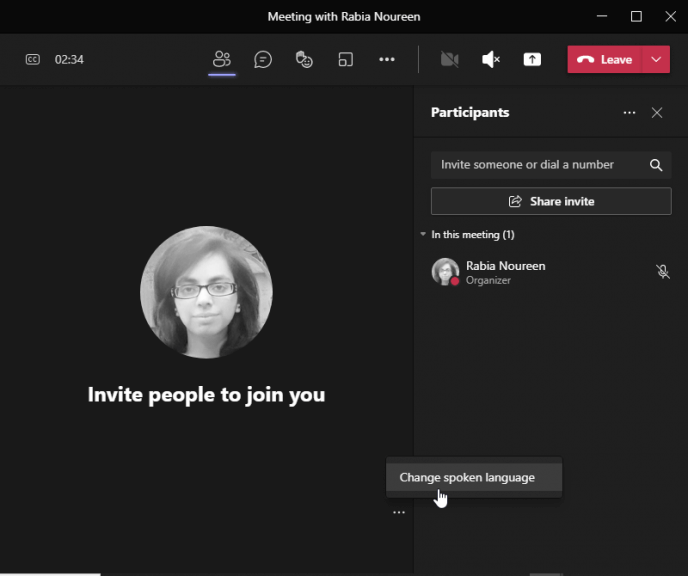The width and height of the screenshot is (688, 576).
Task: Open the breakout rooms icon
Action: (345, 59)
